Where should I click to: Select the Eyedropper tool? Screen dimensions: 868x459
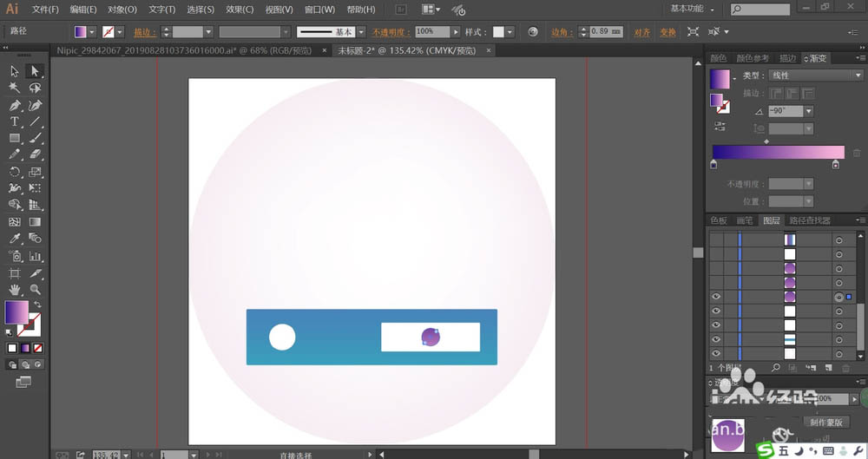(15, 239)
